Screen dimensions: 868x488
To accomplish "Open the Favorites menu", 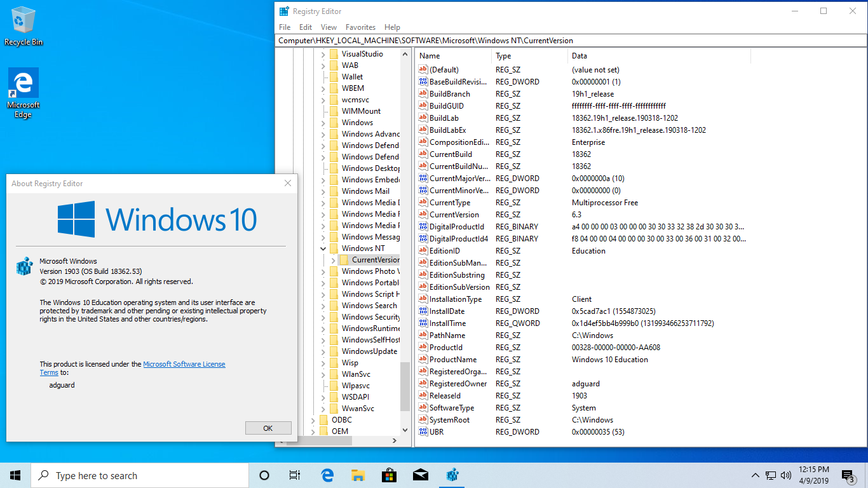I will [x=360, y=27].
